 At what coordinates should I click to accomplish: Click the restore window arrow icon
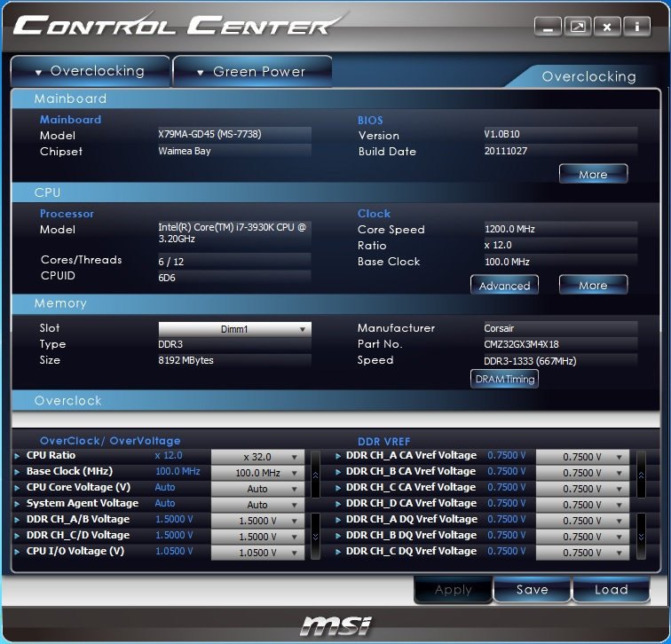pyautogui.click(x=578, y=27)
